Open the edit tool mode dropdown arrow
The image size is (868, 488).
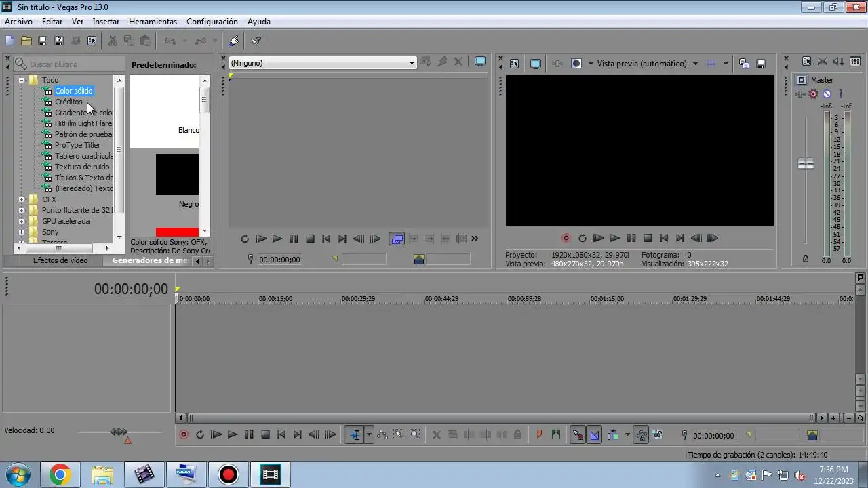click(x=370, y=435)
